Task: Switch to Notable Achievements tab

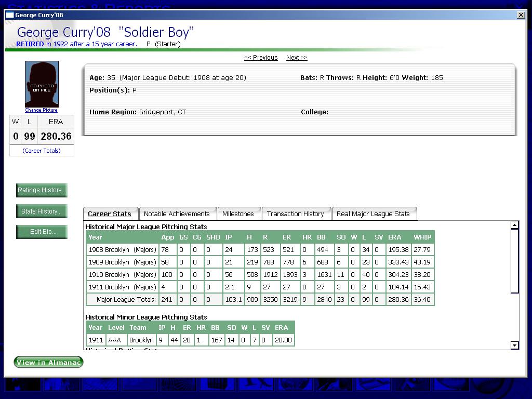Action: 177,214
